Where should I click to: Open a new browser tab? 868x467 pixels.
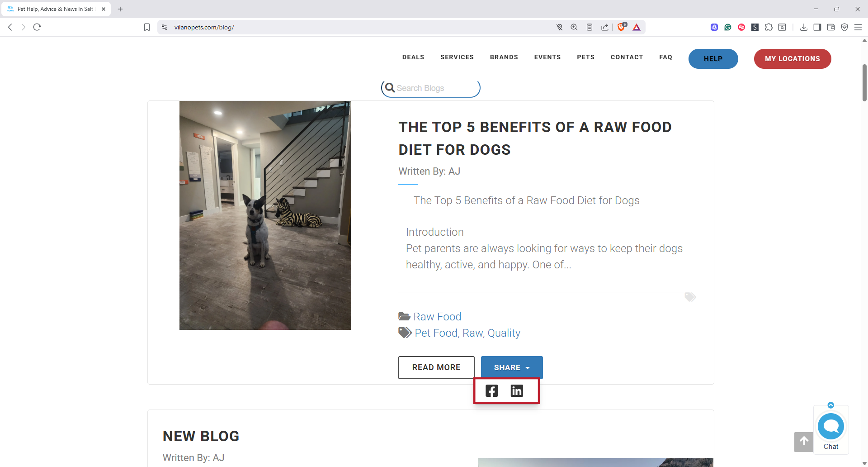[120, 9]
